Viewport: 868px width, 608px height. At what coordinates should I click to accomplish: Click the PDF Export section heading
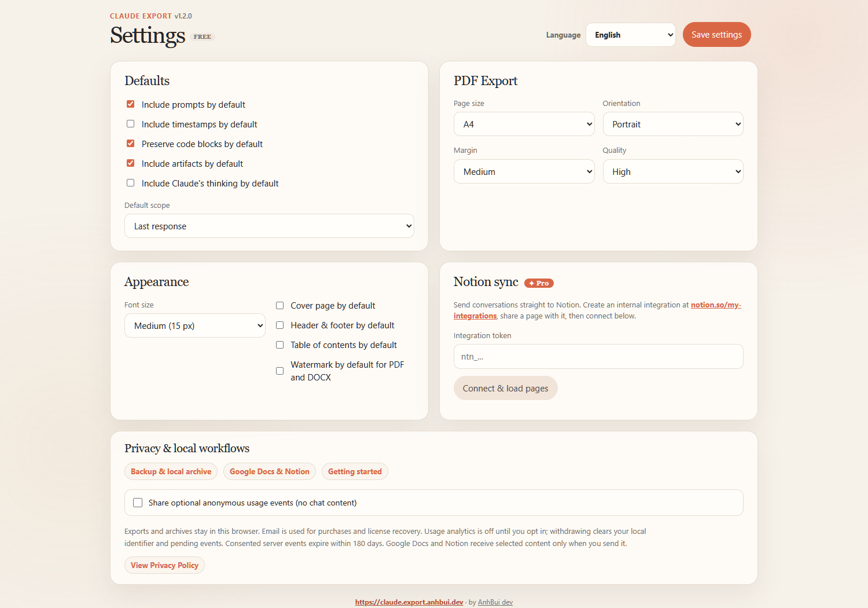coord(486,80)
